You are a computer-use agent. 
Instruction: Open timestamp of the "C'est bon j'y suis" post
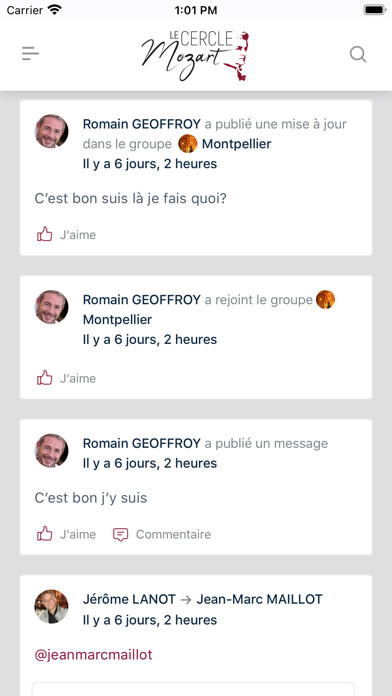[x=150, y=463]
